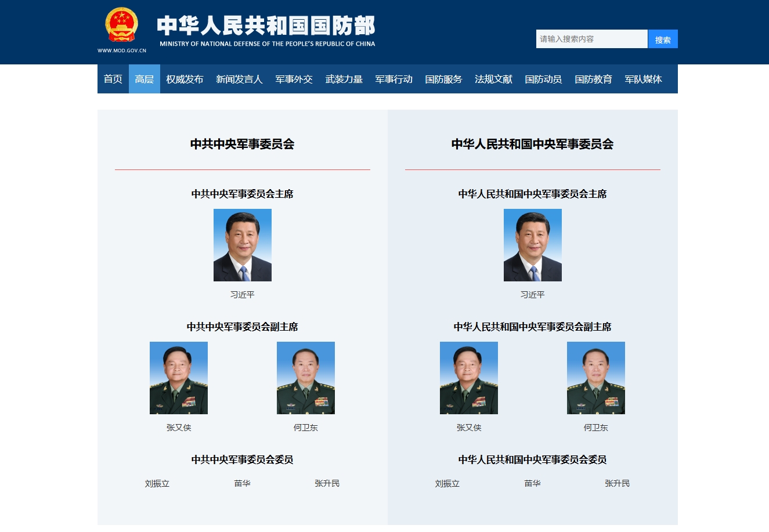Screen dimensions: 769x532
Task: Click 张升民 in the right panel members list
Action: 618,483
